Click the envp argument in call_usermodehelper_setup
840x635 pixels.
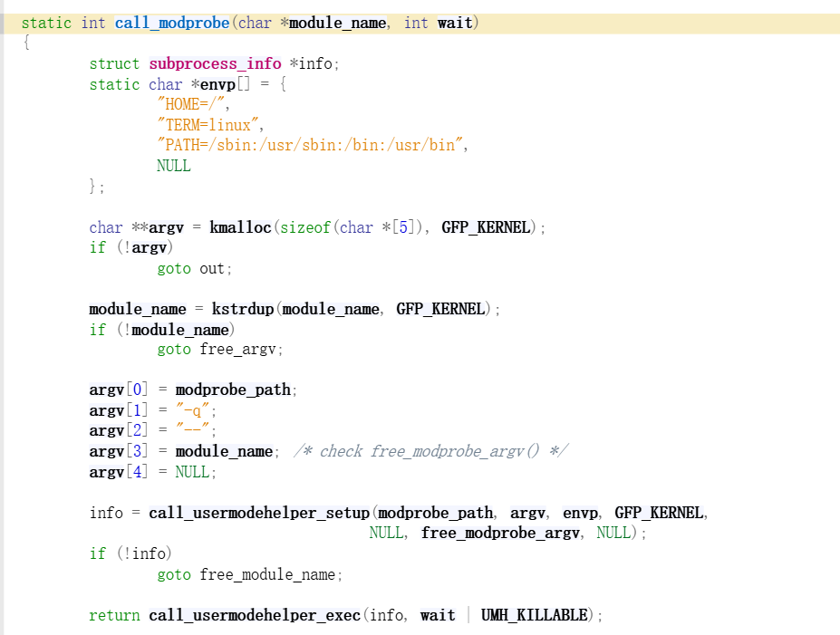[x=580, y=513]
